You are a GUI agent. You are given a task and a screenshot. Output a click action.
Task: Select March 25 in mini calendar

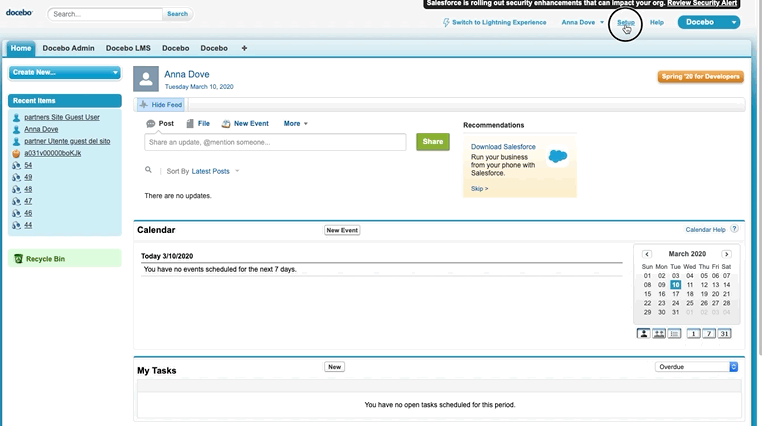coord(690,303)
